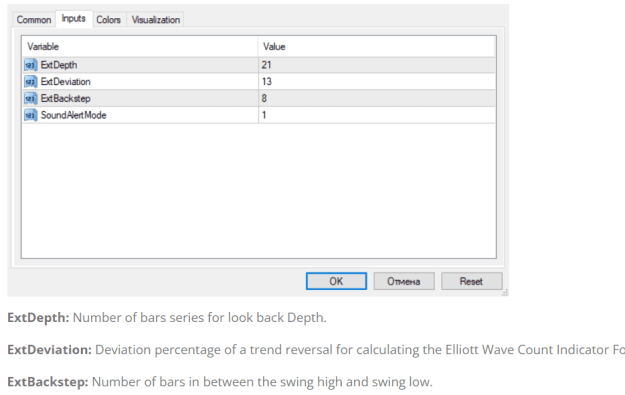Viewport: 625px width, 395px height.
Task: Click the ExtBackstep variable icon
Action: [30, 98]
